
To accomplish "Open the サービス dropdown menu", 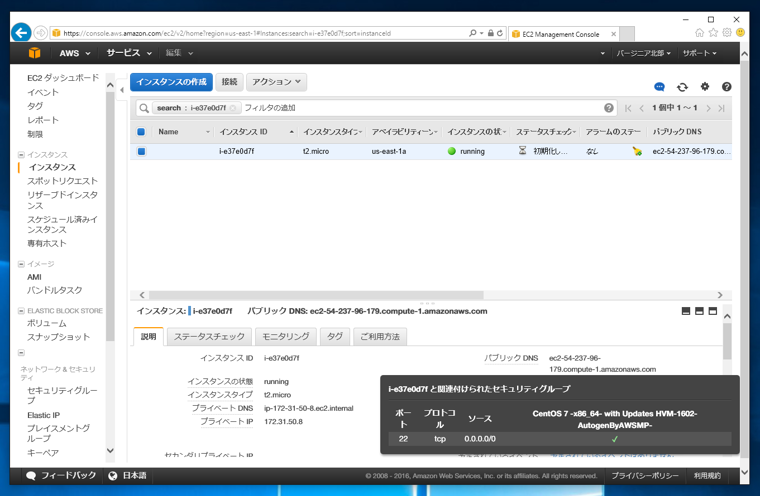I will pyautogui.click(x=129, y=53).
